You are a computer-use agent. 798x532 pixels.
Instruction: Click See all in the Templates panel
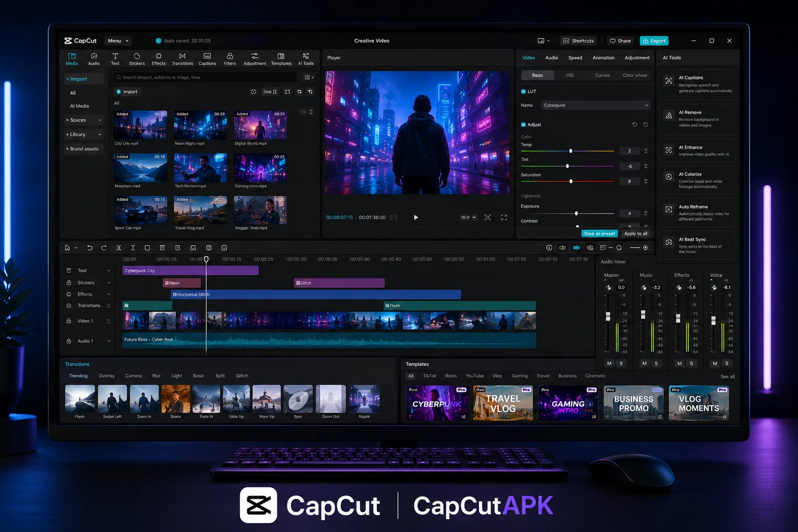pyautogui.click(x=727, y=377)
